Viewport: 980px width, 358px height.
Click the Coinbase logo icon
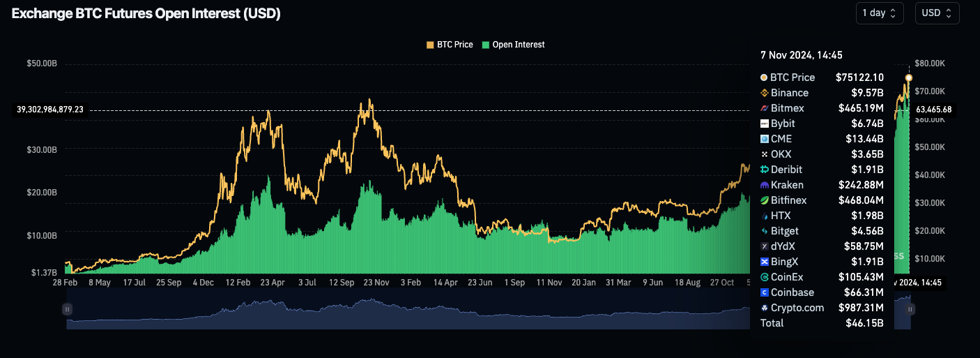(764, 292)
